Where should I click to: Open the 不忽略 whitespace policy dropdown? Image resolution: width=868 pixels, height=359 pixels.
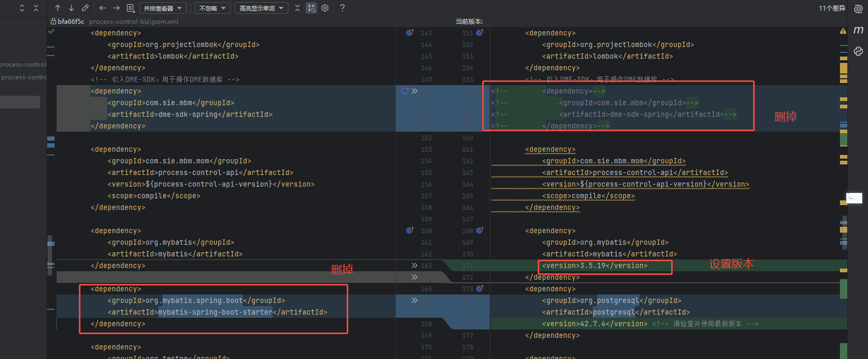click(x=212, y=8)
